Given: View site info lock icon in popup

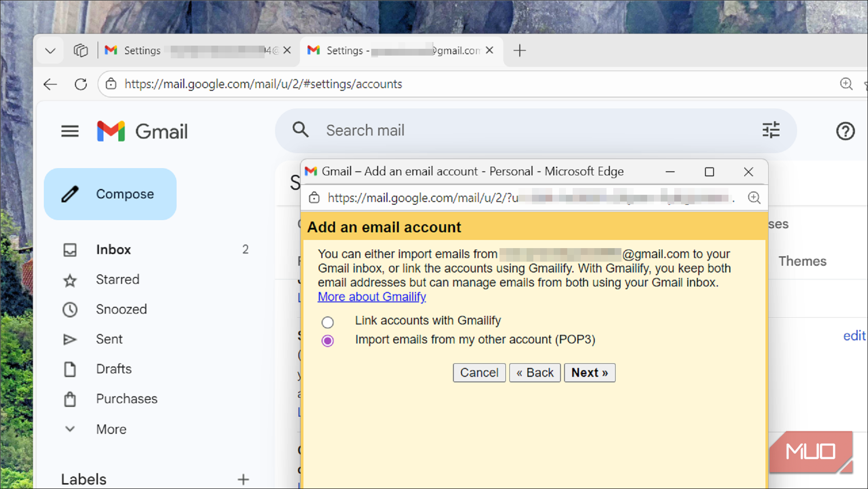Looking at the screenshot, I should point(314,197).
